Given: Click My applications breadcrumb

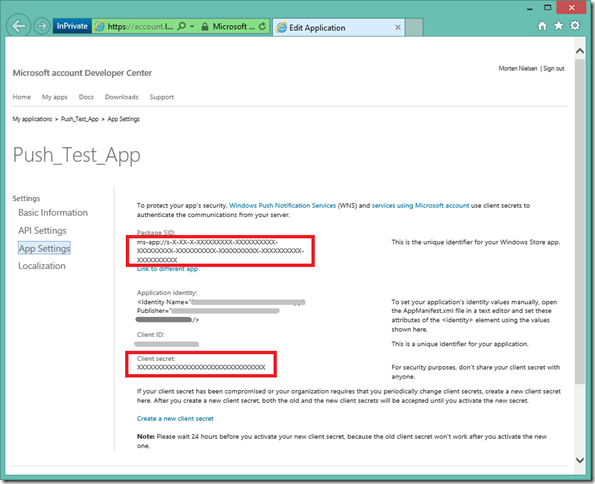Looking at the screenshot, I should [32, 119].
